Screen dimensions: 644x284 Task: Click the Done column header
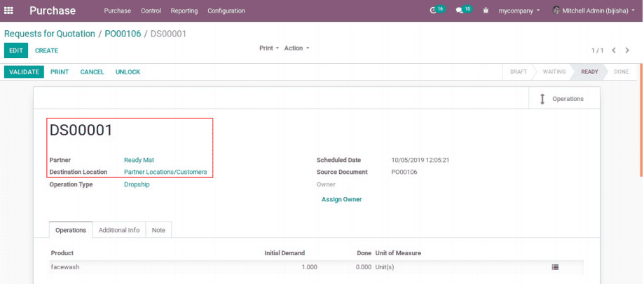(364, 253)
